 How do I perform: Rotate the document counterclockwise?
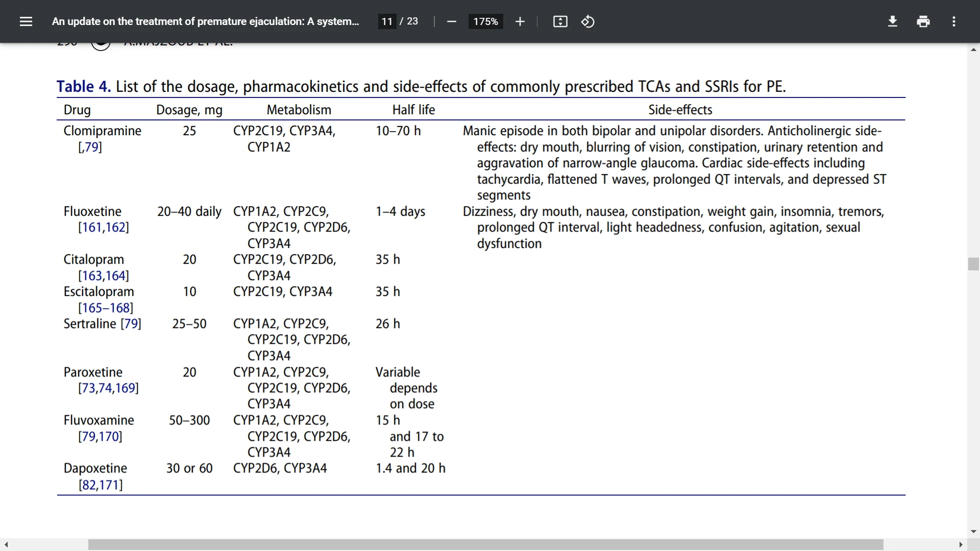587,21
